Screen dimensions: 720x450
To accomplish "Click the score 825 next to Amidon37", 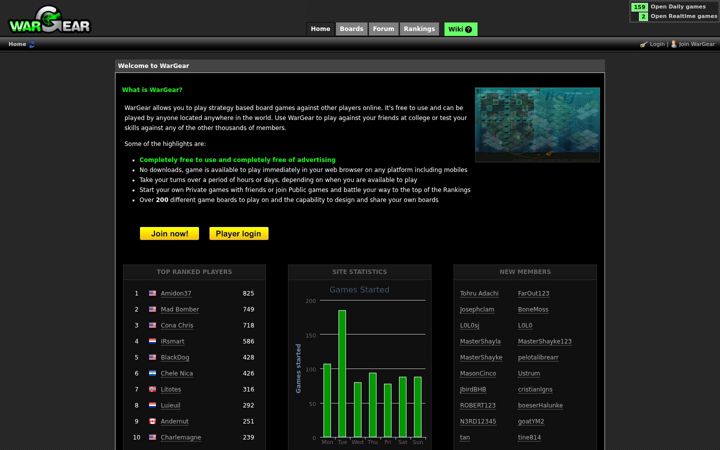I will [x=248, y=293].
